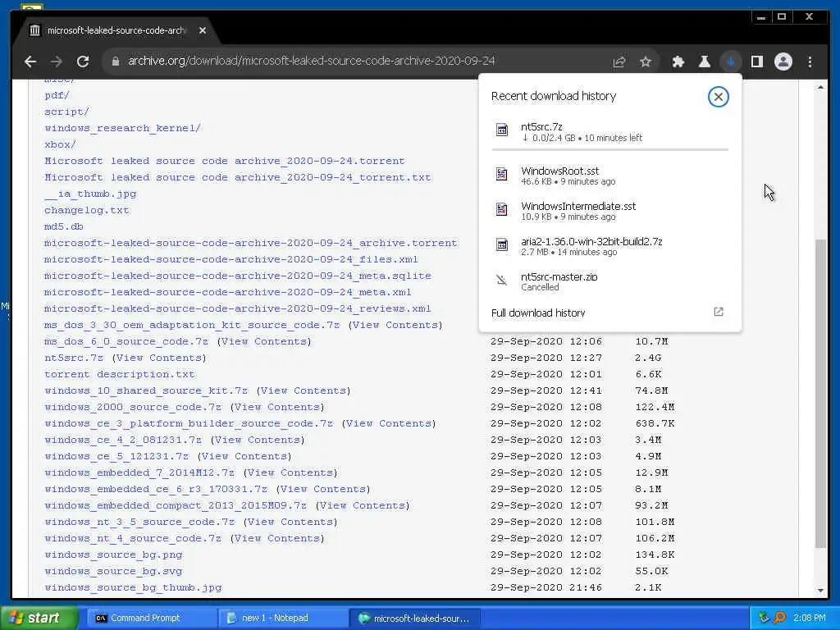
Task: Download archive_2020-09-24.torrent file link
Action: click(225, 161)
